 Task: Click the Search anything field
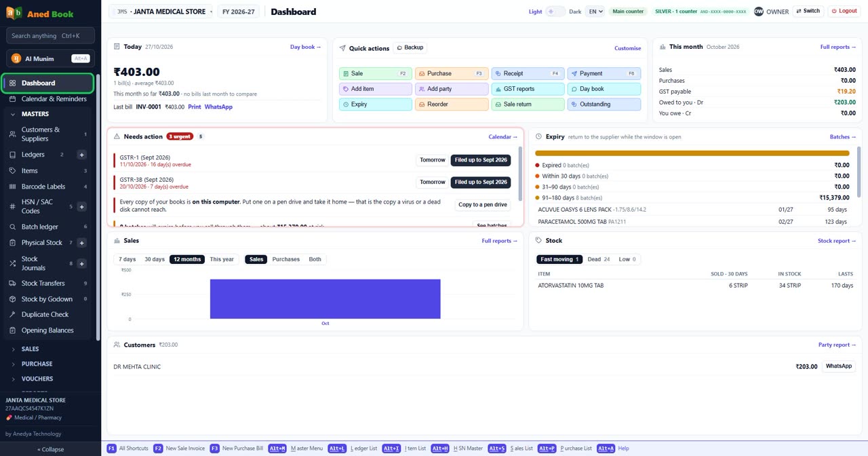click(50, 35)
